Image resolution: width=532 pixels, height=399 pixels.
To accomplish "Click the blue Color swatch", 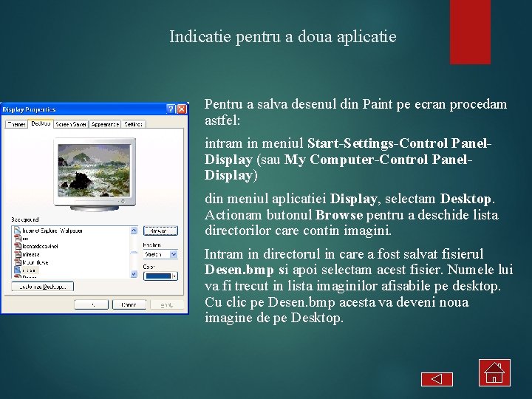I will coord(158,276).
